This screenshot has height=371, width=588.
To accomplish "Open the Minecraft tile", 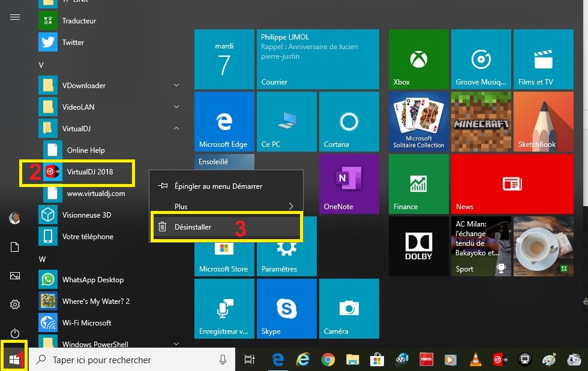I will click(x=481, y=122).
